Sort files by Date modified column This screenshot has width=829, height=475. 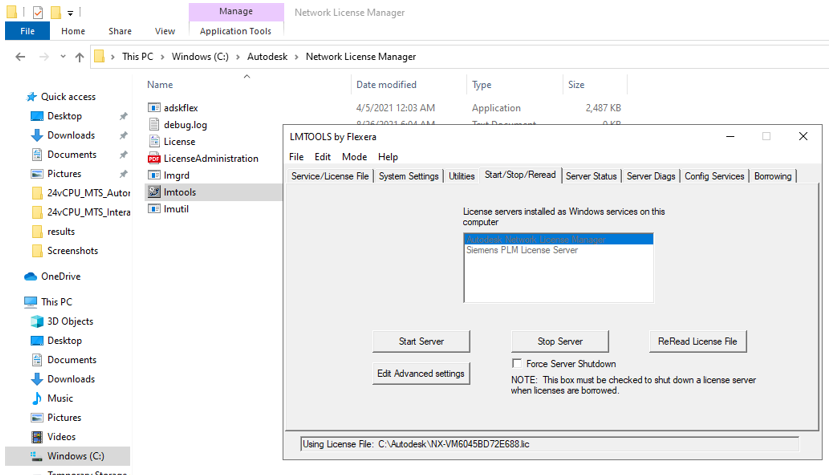pyautogui.click(x=386, y=85)
